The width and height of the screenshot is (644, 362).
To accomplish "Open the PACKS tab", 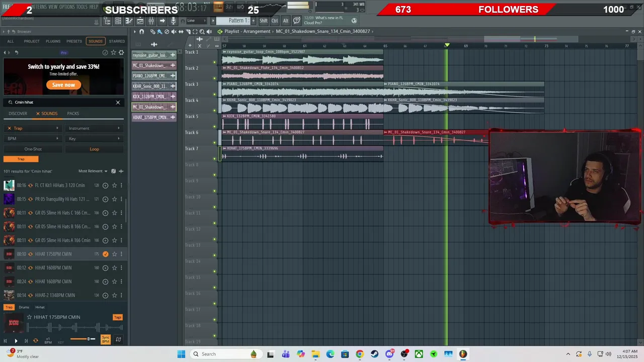I will (73, 114).
